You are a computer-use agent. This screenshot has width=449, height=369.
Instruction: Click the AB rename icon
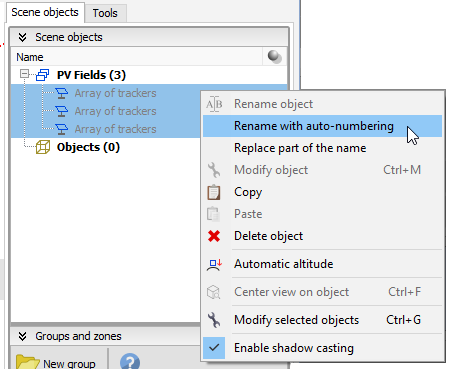coord(214,104)
